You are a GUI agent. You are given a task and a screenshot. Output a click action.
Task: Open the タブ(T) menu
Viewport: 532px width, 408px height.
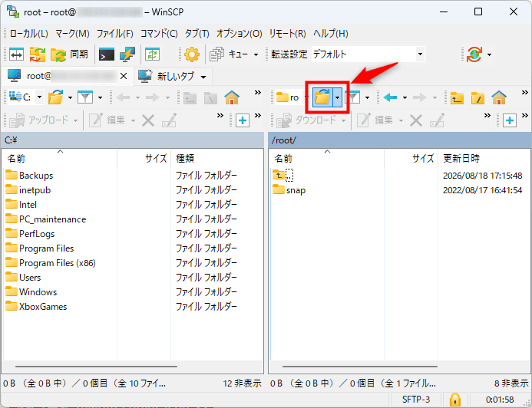197,34
